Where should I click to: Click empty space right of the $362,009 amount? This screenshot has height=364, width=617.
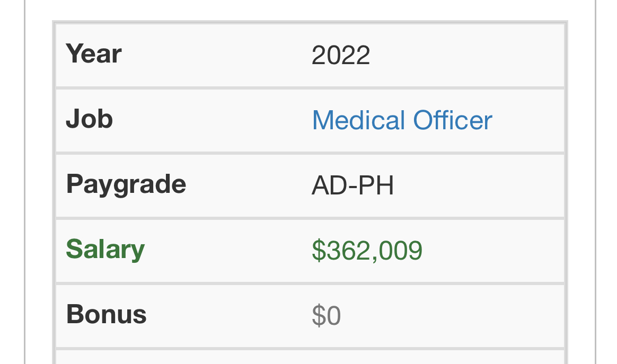pos(493,250)
